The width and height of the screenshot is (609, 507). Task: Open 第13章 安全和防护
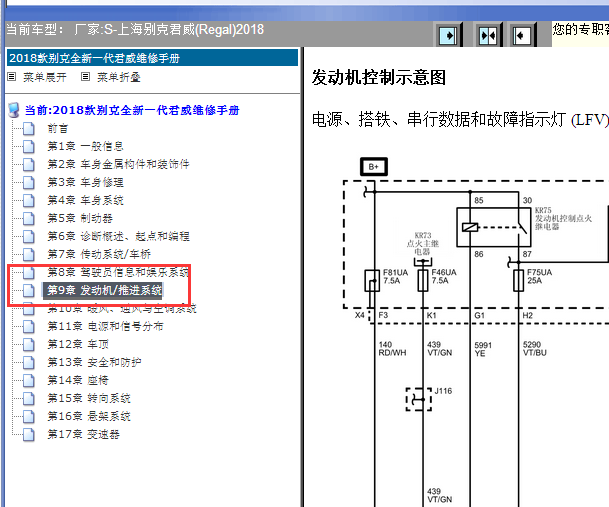pyautogui.click(x=94, y=362)
